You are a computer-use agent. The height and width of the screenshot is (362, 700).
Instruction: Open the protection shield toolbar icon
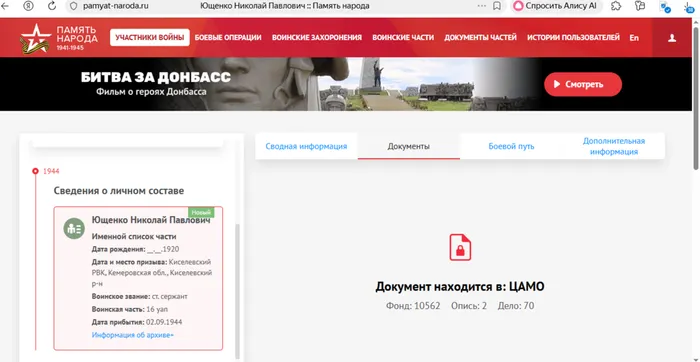[665, 6]
